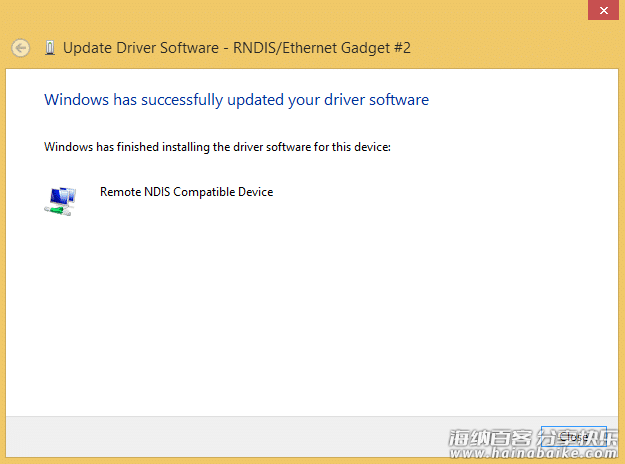This screenshot has height=464, width=625.
Task: Click the 'Windows has successfully updated your driver software' heading
Action: point(236,100)
